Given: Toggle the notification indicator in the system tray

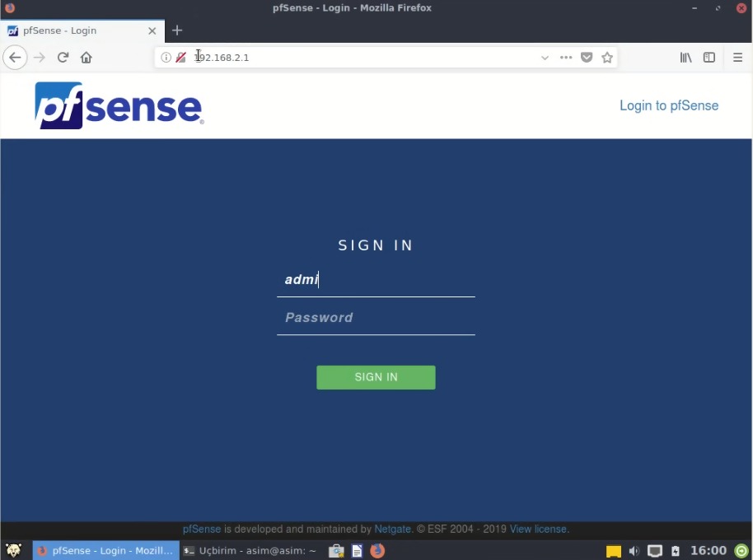Looking at the screenshot, I should coord(613,550).
